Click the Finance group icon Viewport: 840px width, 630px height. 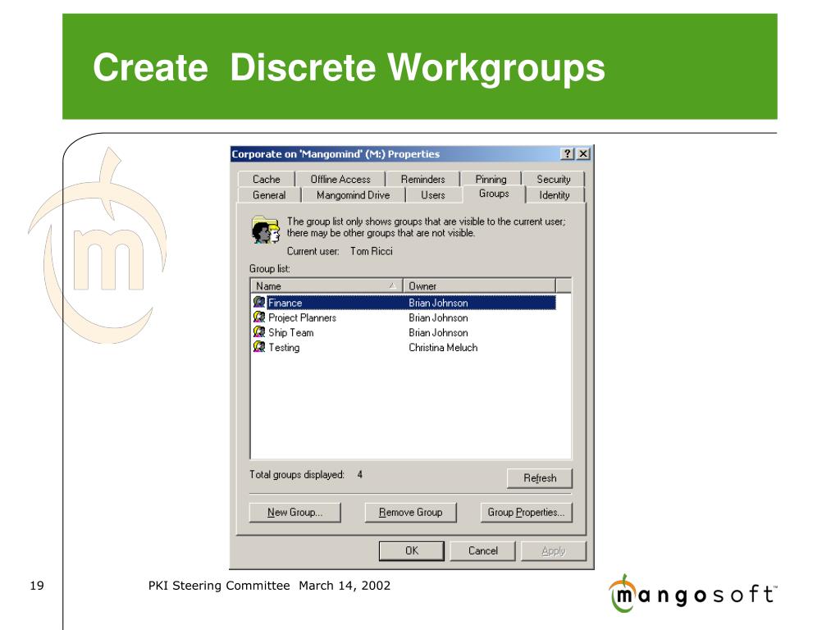(259, 302)
